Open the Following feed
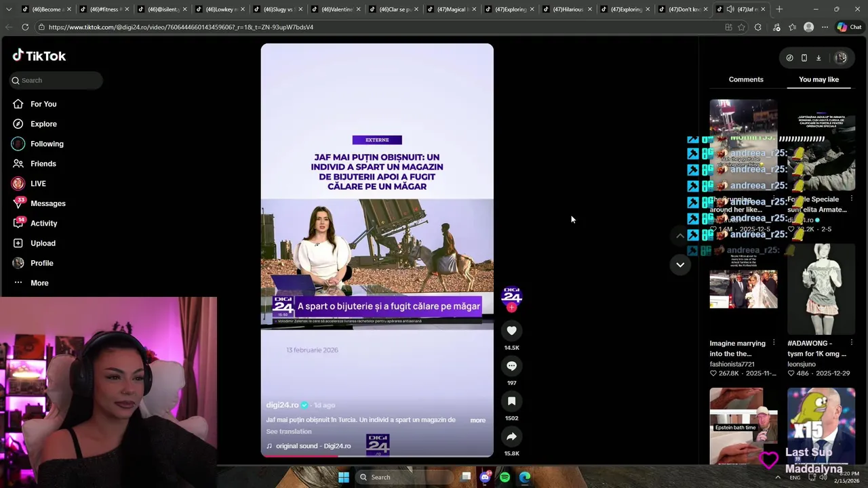The height and width of the screenshot is (488, 868). coord(47,144)
